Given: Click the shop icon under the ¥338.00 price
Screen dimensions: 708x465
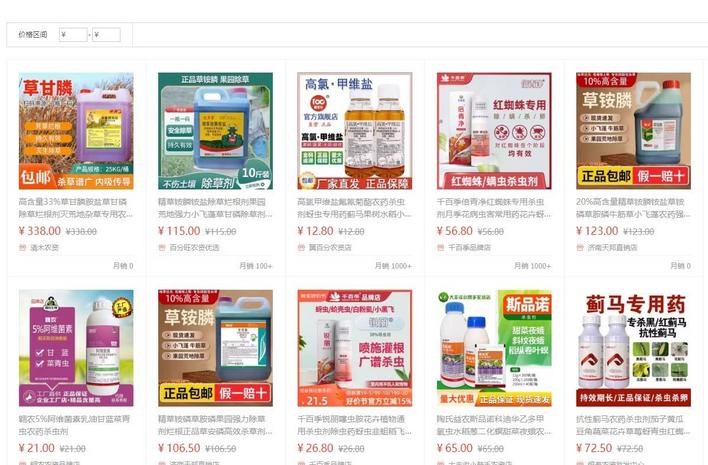Looking at the screenshot, I should 23,247.
